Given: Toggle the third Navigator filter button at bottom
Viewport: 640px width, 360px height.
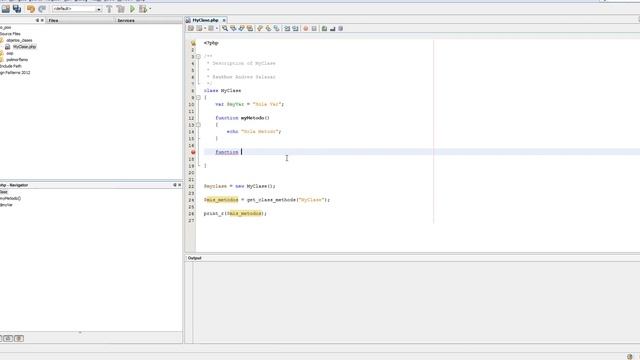Looking at the screenshot, I should pyautogui.click(x=19, y=338).
